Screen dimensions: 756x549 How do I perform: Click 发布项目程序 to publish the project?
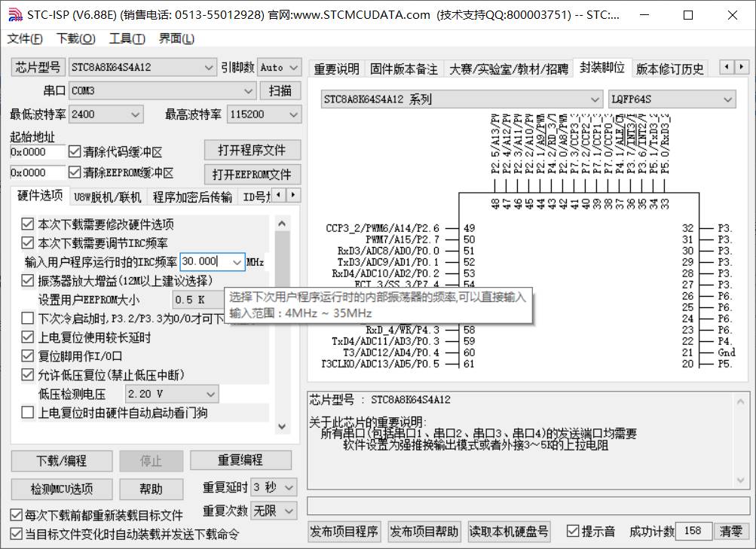point(344,531)
